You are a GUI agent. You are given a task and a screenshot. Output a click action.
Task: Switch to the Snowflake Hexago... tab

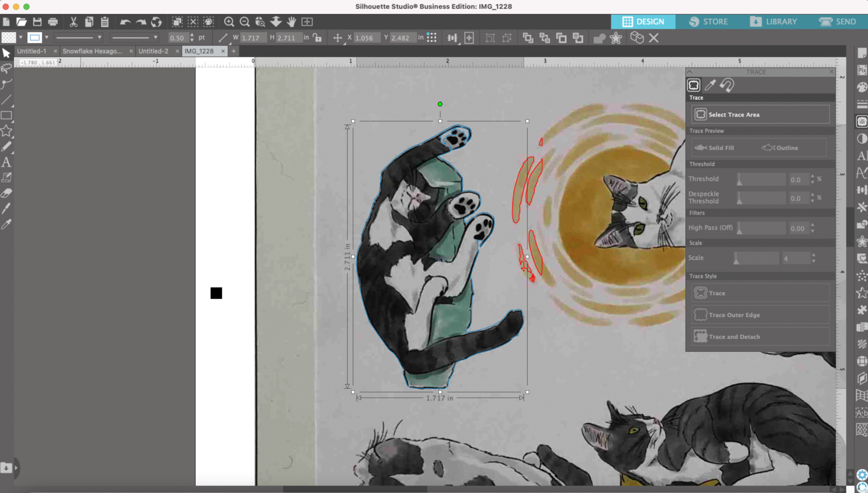[92, 51]
